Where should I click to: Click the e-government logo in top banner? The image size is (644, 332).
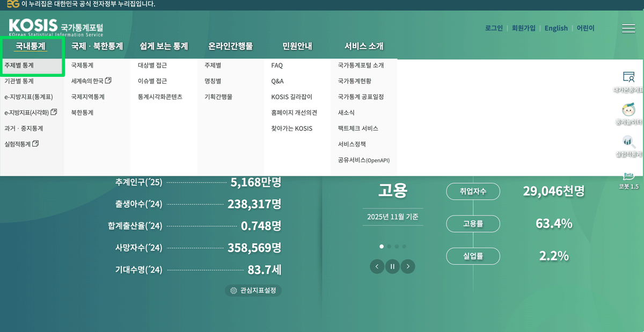coord(13,4)
